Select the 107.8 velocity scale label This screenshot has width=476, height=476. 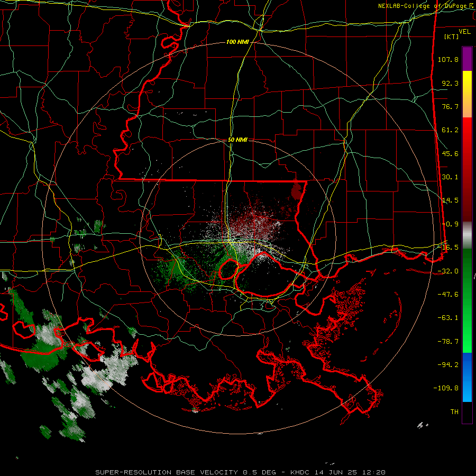(448, 59)
